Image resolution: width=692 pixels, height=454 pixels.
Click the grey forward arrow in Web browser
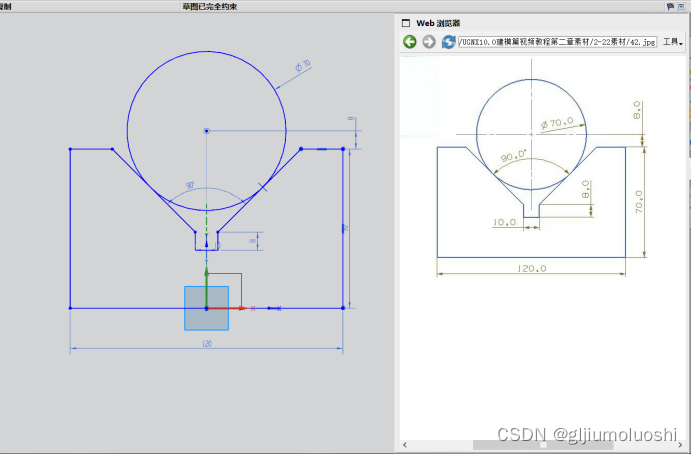point(429,42)
